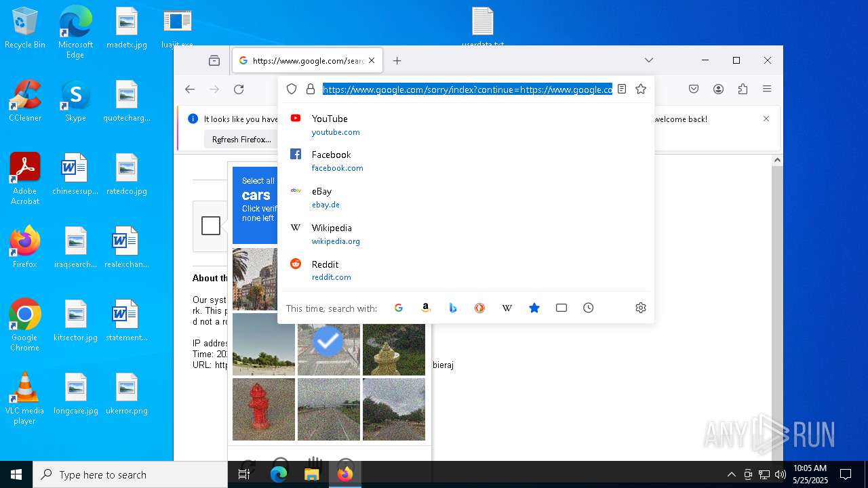Open the notification center icon
This screenshot has height=488, width=868.
click(846, 474)
